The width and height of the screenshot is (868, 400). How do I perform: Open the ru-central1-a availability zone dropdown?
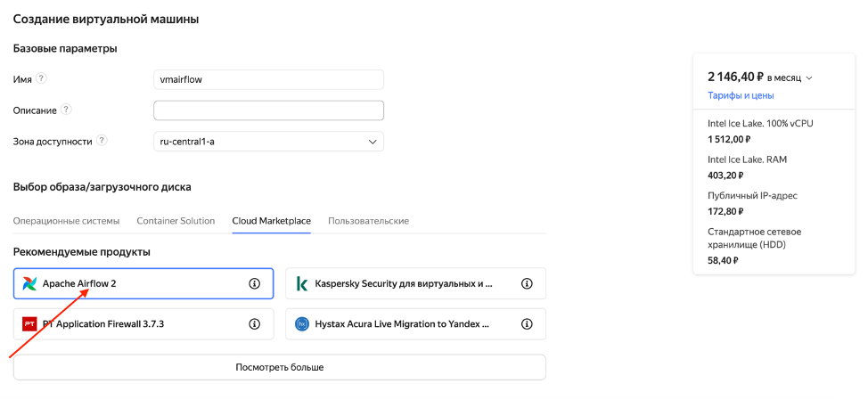click(x=268, y=142)
